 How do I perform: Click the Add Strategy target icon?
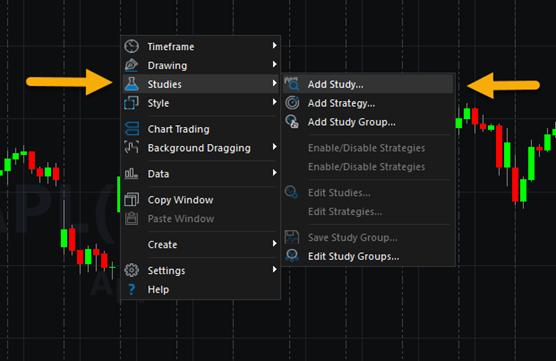pos(292,103)
